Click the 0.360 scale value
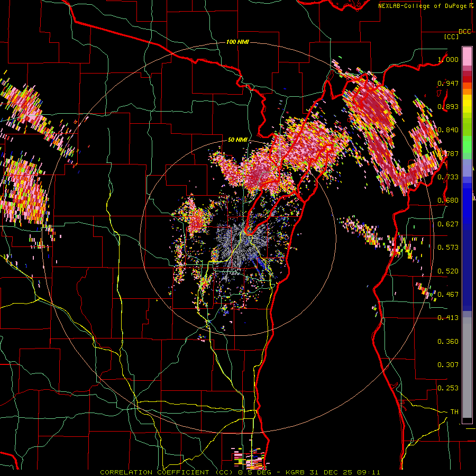476x476 pixels. click(448, 342)
